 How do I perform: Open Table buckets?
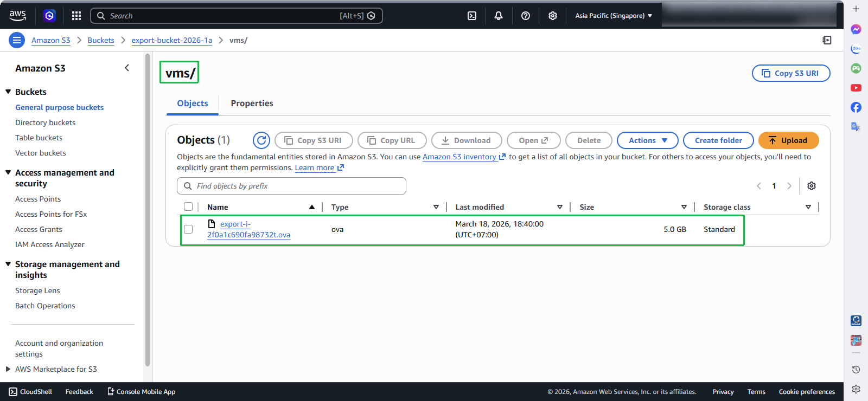39,138
